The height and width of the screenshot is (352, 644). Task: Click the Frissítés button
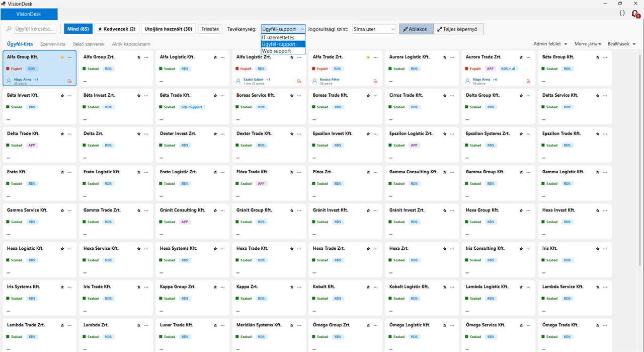click(210, 29)
